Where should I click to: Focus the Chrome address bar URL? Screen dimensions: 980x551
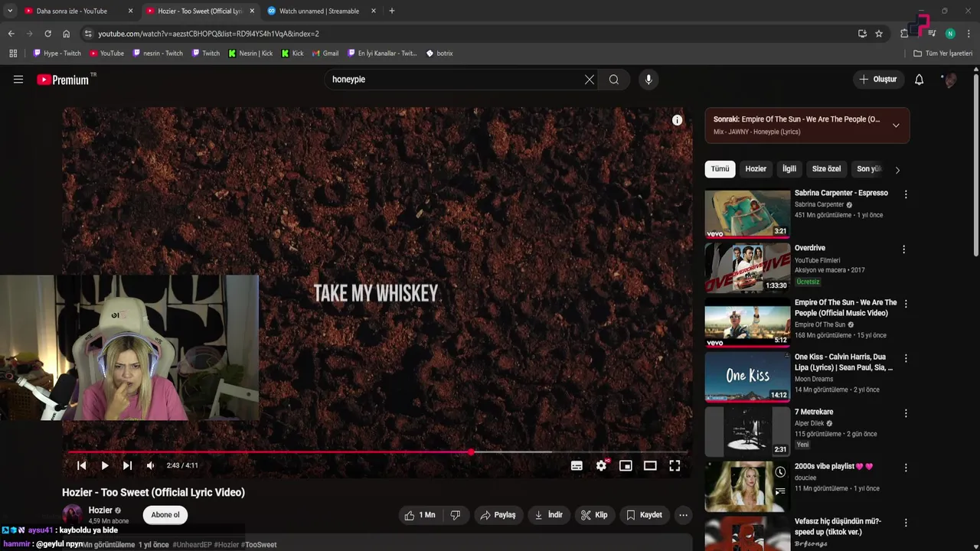pyautogui.click(x=208, y=34)
